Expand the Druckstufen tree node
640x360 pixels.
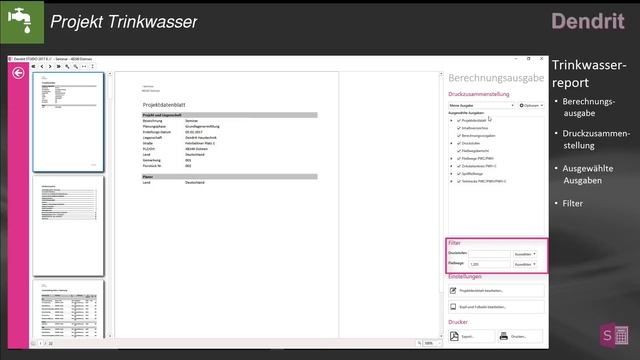tap(451, 143)
